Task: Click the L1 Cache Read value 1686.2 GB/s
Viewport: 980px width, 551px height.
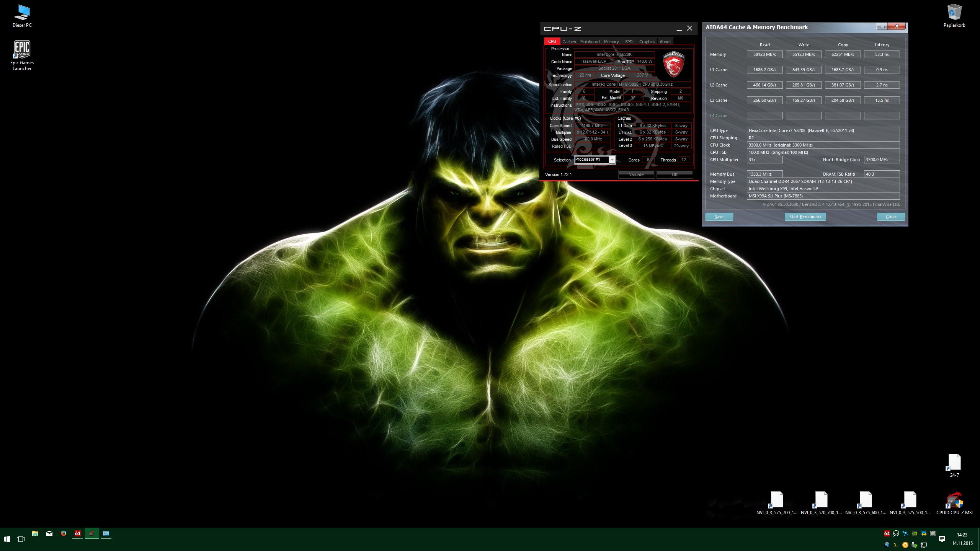Action: point(764,70)
